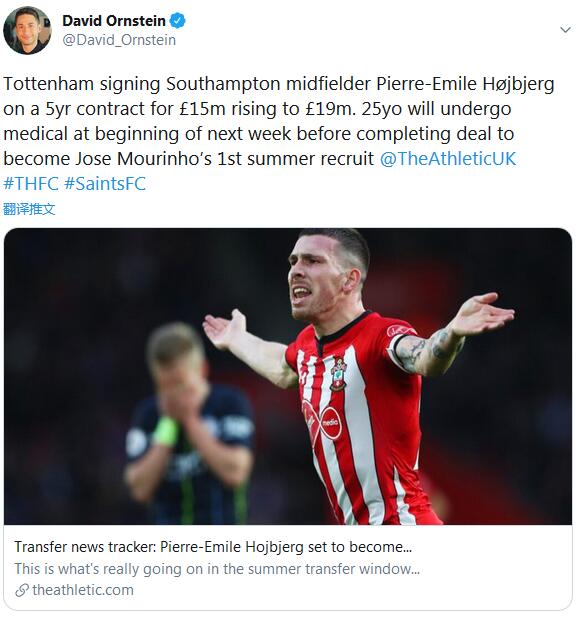This screenshot has width=581, height=619.
Task: Open the #SaintsFC hashtag
Action: 105,184
